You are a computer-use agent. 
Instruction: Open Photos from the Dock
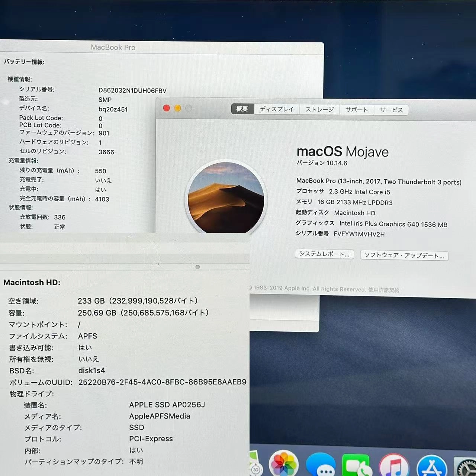284,464
